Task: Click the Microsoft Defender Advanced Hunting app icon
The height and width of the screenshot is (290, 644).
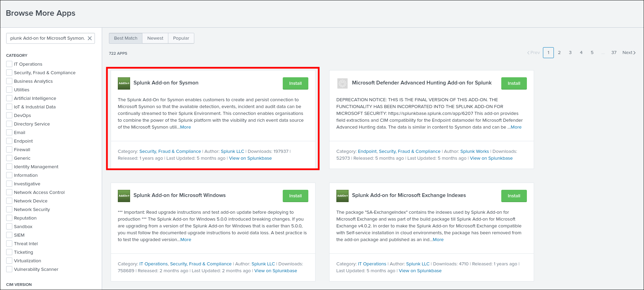Action: (x=342, y=83)
